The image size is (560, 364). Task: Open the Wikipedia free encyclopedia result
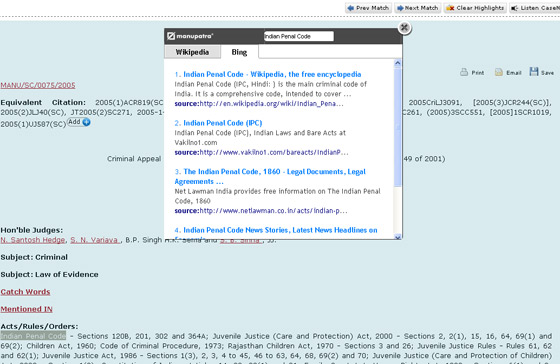tap(272, 74)
